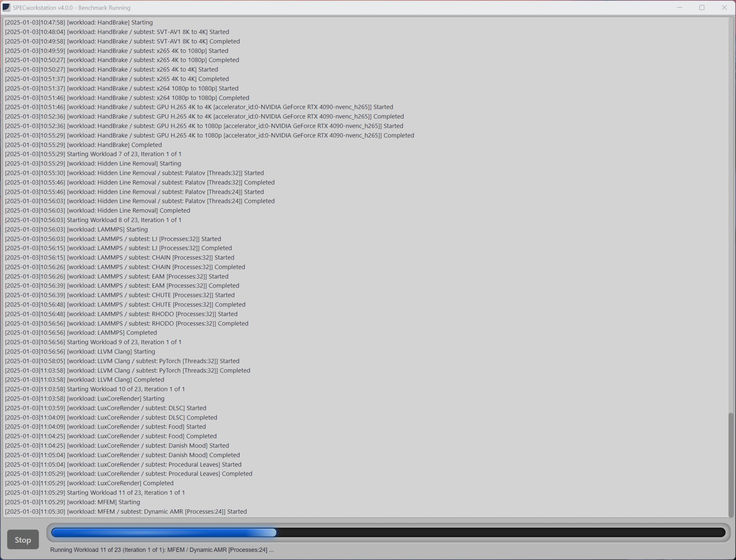The height and width of the screenshot is (560, 736).
Task: Select log line 'subtest: Food] Started'
Action: coord(105,427)
